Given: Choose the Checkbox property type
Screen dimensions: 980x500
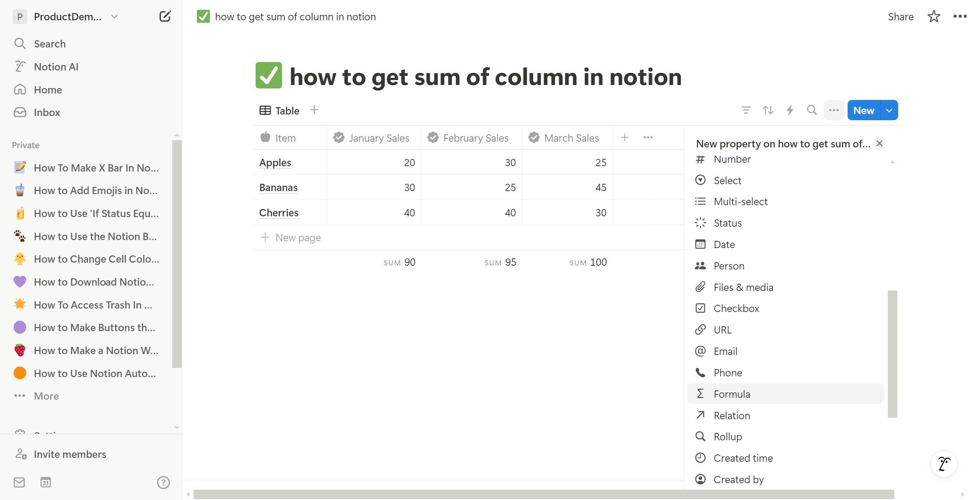Looking at the screenshot, I should 785,308.
